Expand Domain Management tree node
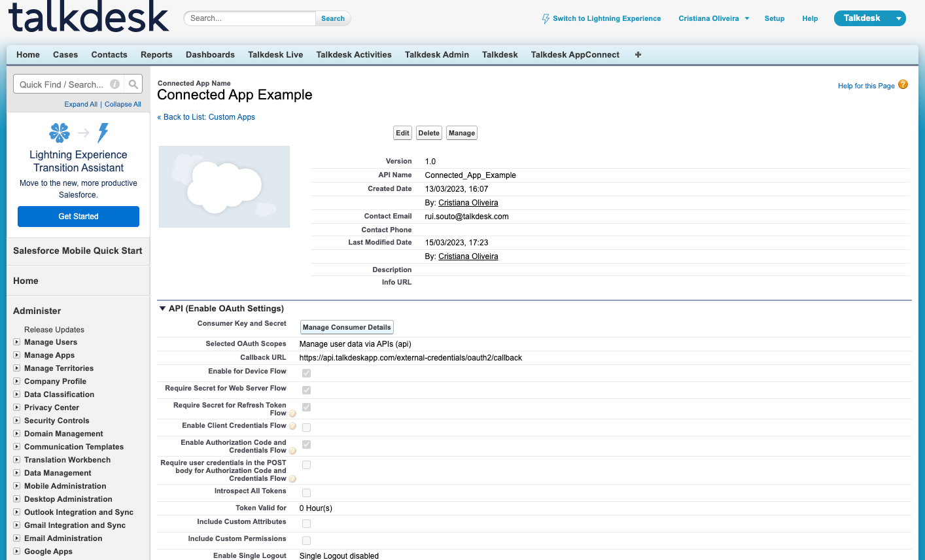The width and height of the screenshot is (925, 560). tap(17, 434)
